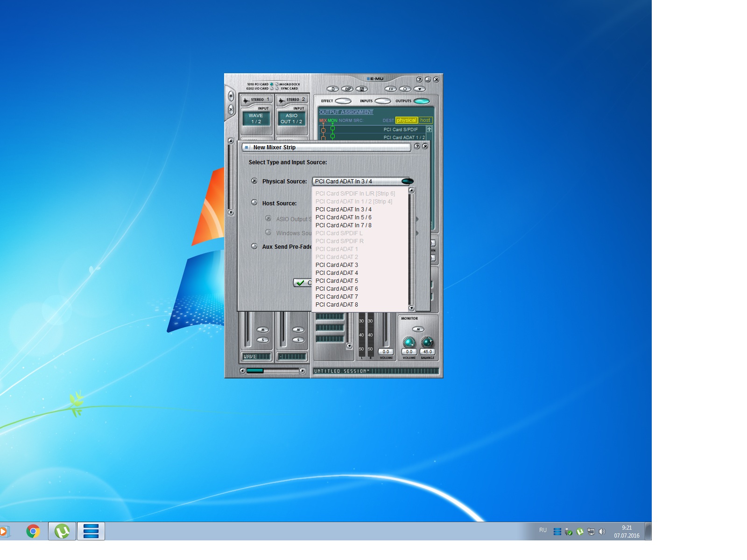Mute the second strip with M button
The image size is (747, 560).
point(298,330)
